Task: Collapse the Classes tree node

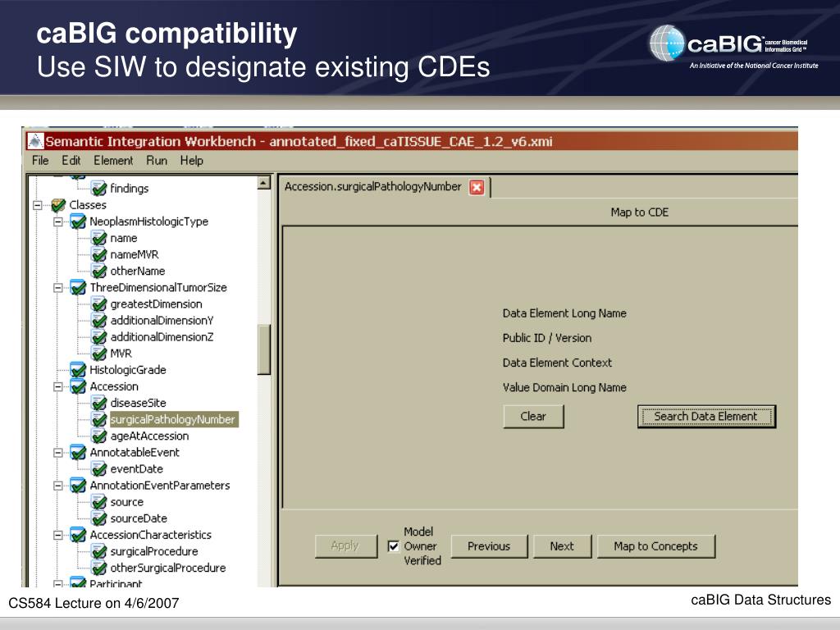Action: (37, 205)
